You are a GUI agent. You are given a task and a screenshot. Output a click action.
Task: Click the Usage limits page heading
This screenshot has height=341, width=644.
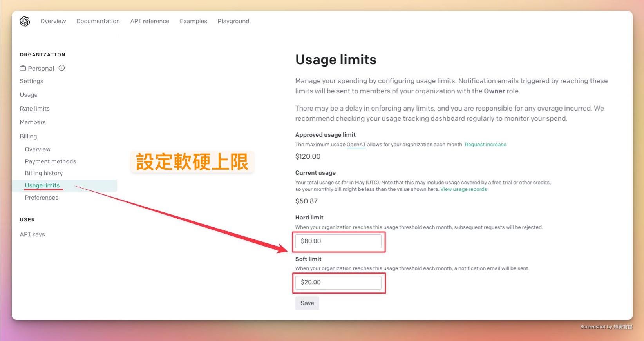pyautogui.click(x=336, y=60)
